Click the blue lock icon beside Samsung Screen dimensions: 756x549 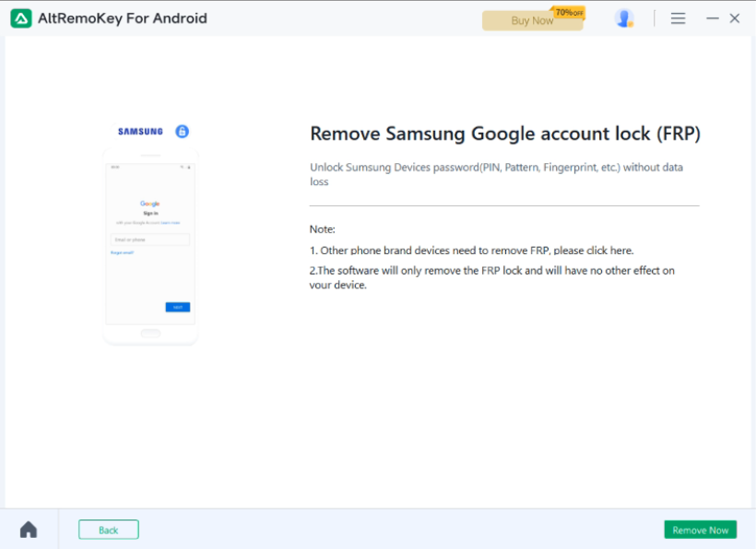(x=182, y=131)
